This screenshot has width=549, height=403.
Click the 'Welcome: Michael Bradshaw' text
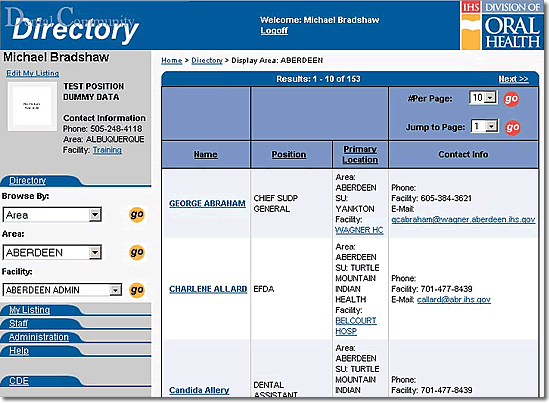[x=320, y=20]
